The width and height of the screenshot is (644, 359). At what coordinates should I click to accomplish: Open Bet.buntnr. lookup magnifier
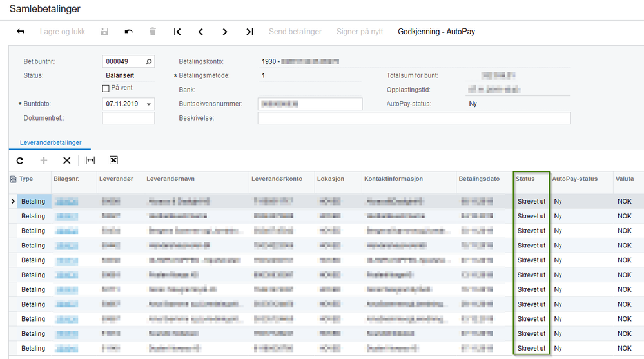[149, 62]
